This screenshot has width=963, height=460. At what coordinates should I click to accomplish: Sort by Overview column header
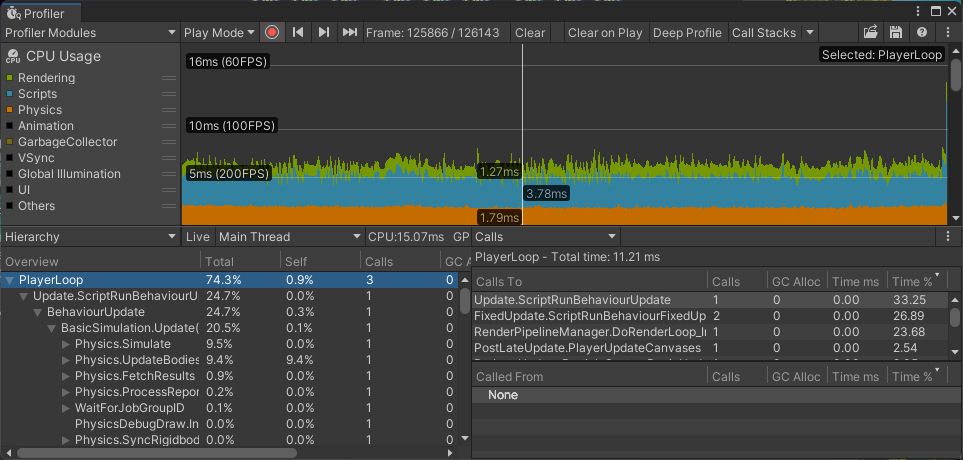(x=100, y=262)
